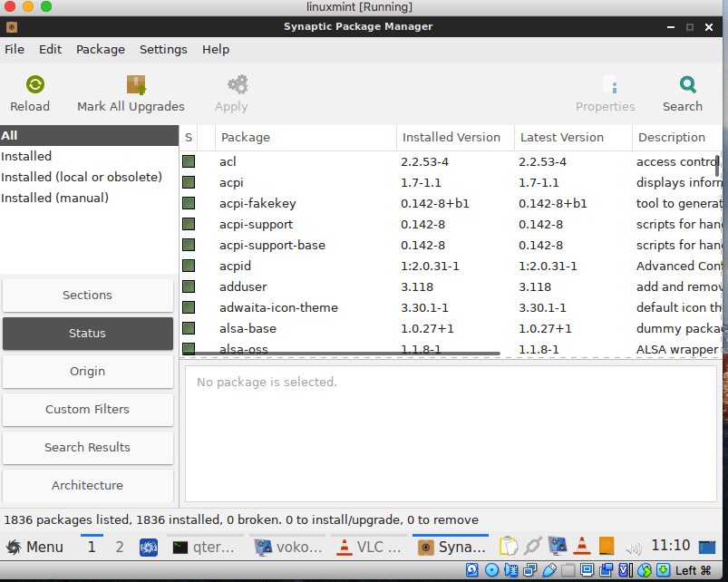Viewport: 728px width, 582px height.
Task: Click the Custom Filters button
Action: pos(88,410)
